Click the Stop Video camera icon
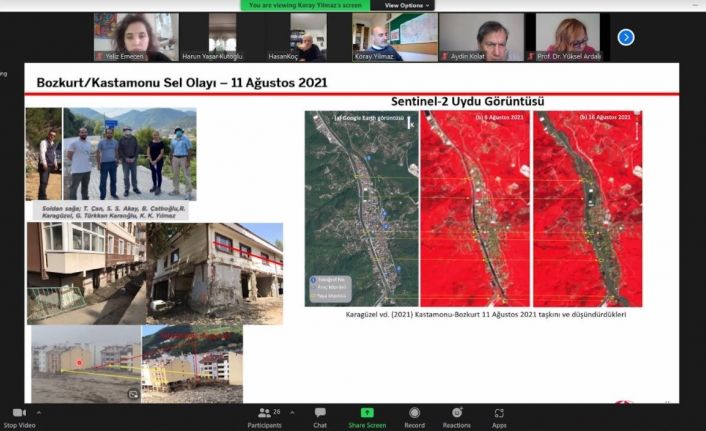Screen dimensions: 706x431 (18, 413)
